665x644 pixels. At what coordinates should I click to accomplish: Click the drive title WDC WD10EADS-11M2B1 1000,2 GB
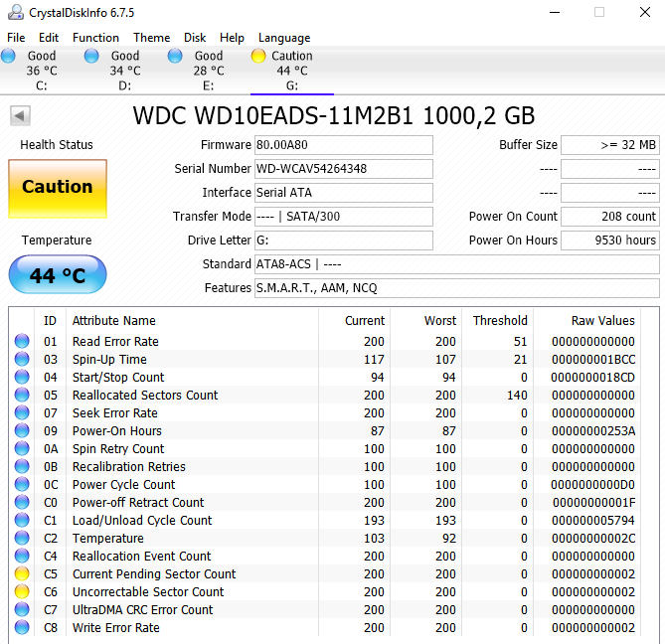[x=334, y=115]
